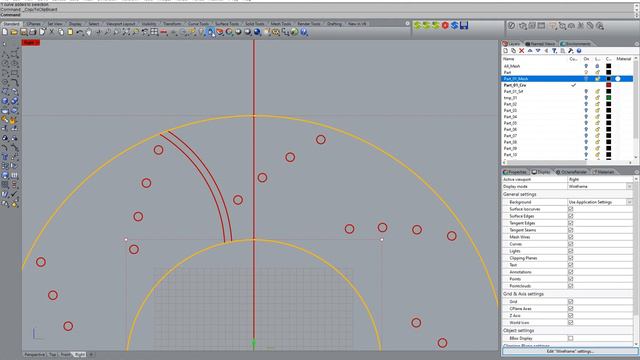Click the blue Help question mark icon

304,32
